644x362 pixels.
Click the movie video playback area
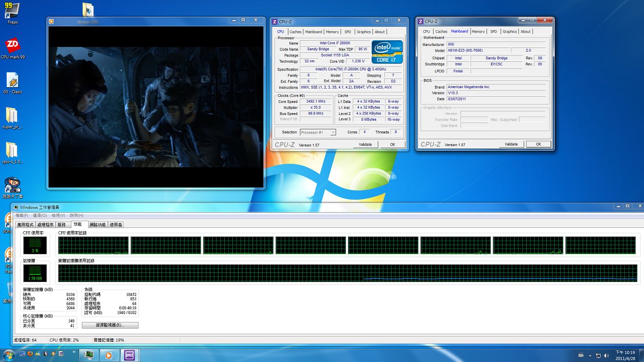coord(156,106)
